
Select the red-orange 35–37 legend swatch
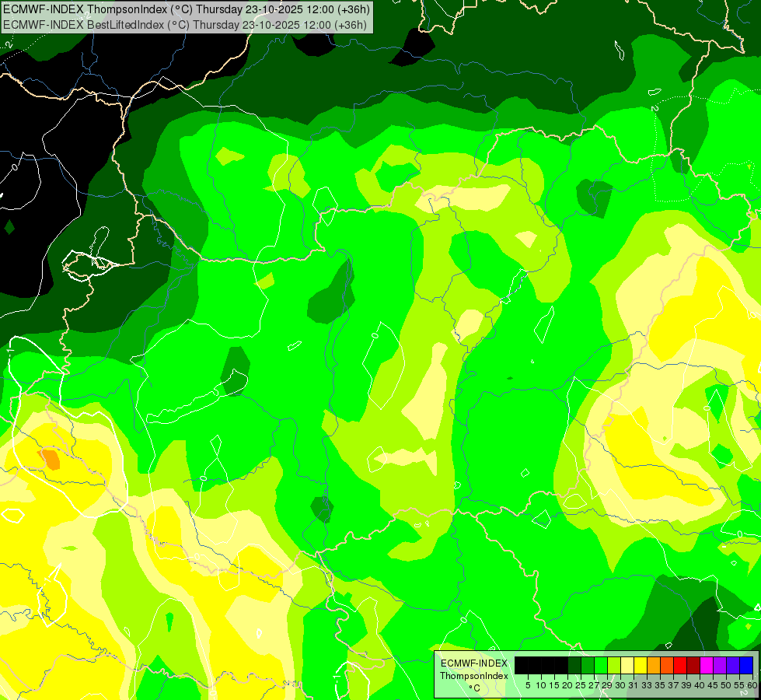click(667, 666)
